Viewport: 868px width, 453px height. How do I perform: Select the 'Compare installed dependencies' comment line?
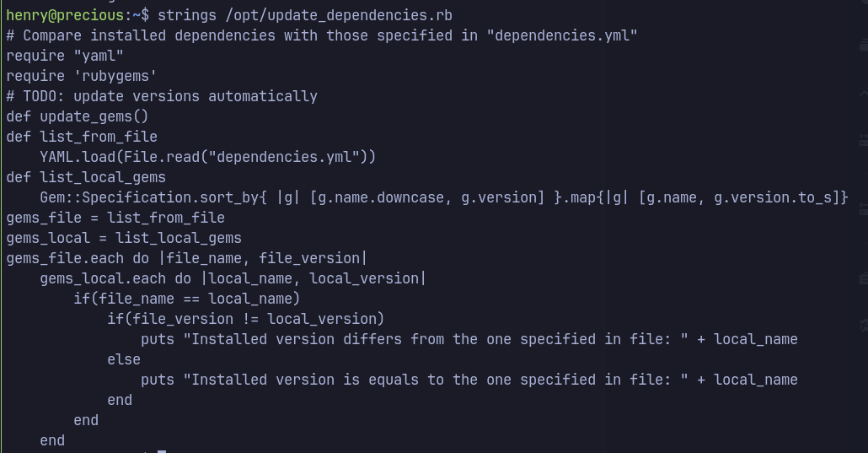pyautogui.click(x=322, y=36)
